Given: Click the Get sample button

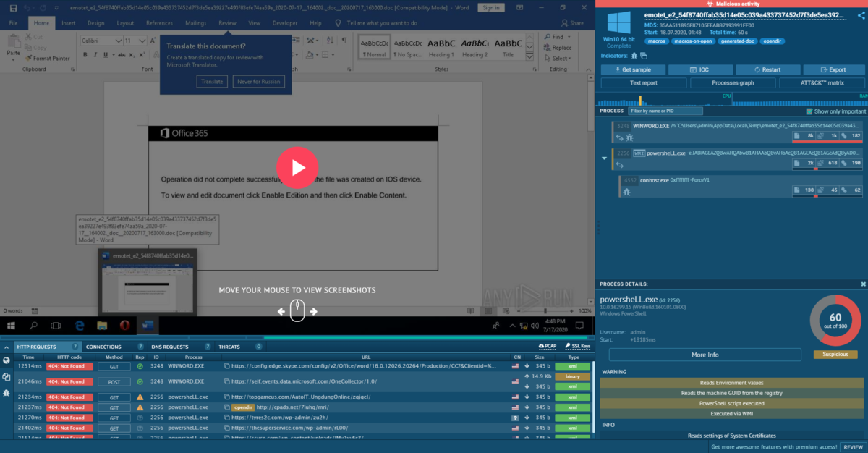Looking at the screenshot, I should (x=633, y=69).
